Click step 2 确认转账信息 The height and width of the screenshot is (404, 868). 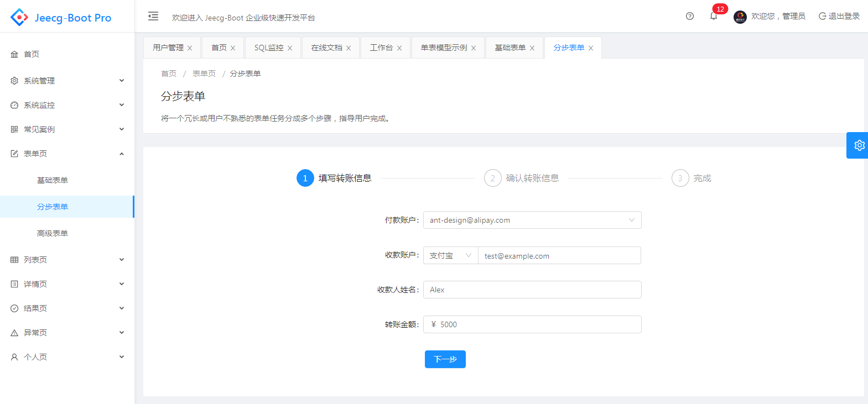[522, 178]
